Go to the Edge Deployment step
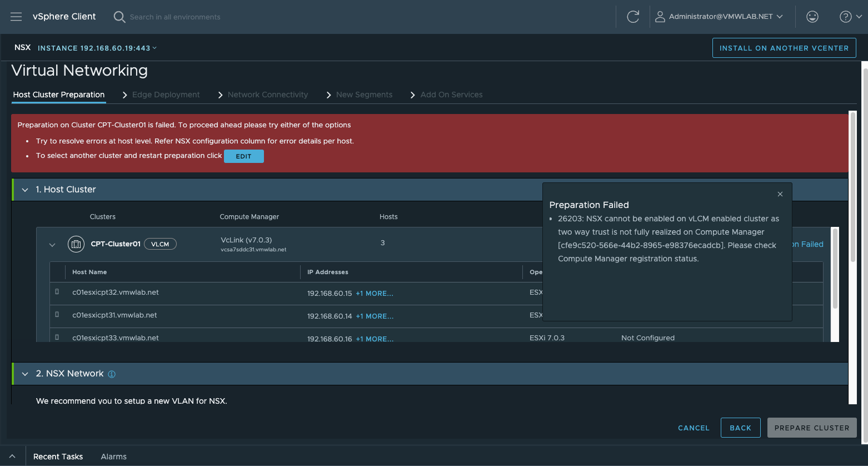Screen dimensions: 868x466 click(166, 95)
